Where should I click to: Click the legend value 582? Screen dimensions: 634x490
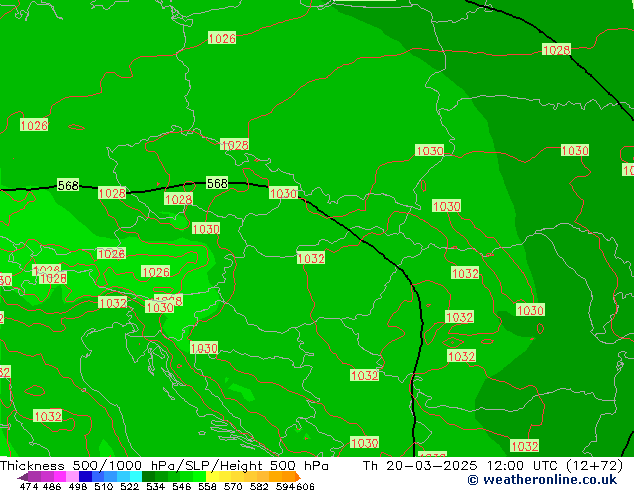coord(259,486)
